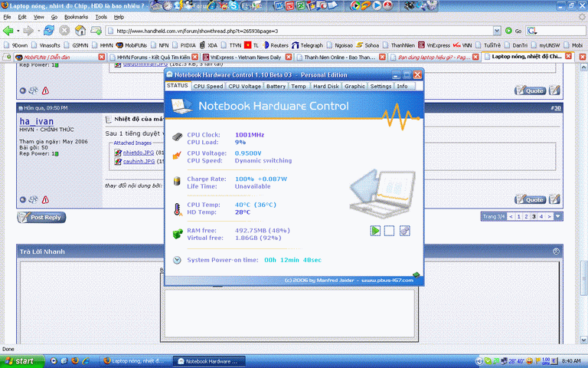Click the disc icon right of stop button
The width and height of the screenshot is (588, 368).
point(404,230)
